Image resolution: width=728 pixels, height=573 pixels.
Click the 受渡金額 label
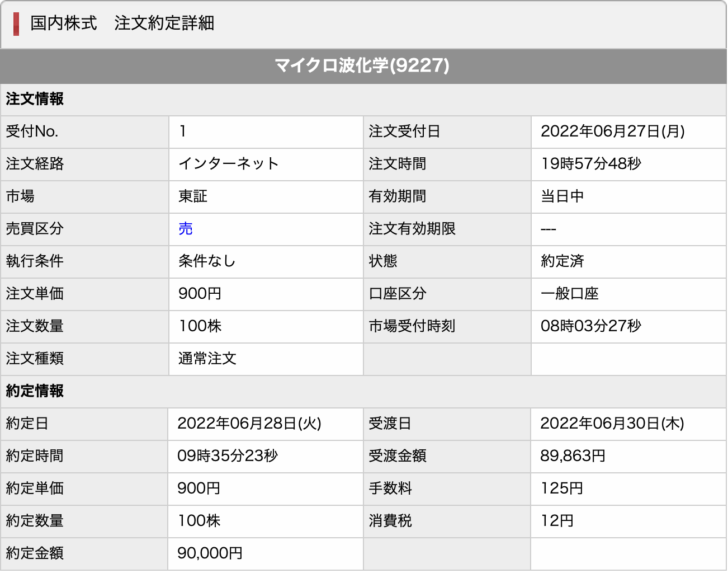pyautogui.click(x=398, y=456)
